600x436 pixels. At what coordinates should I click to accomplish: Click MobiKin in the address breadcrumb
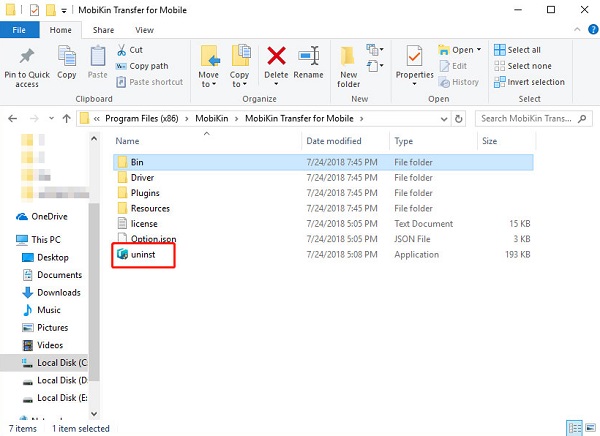coord(212,119)
